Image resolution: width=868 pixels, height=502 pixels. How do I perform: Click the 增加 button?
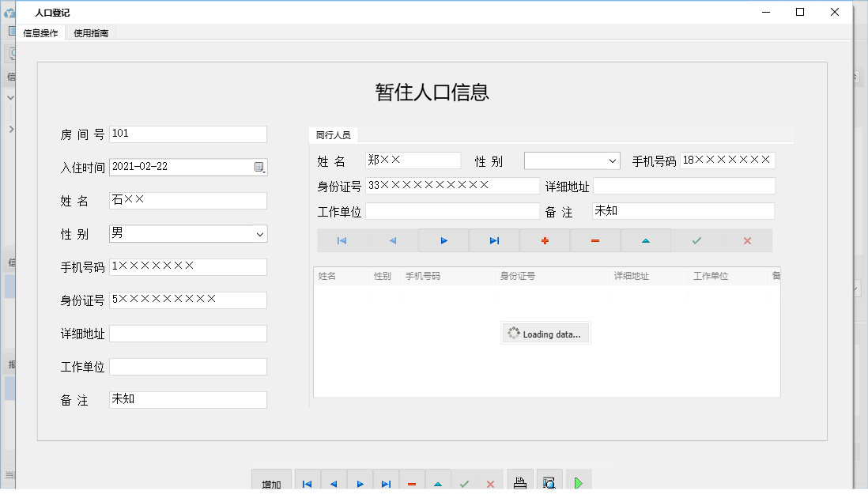pos(271,481)
